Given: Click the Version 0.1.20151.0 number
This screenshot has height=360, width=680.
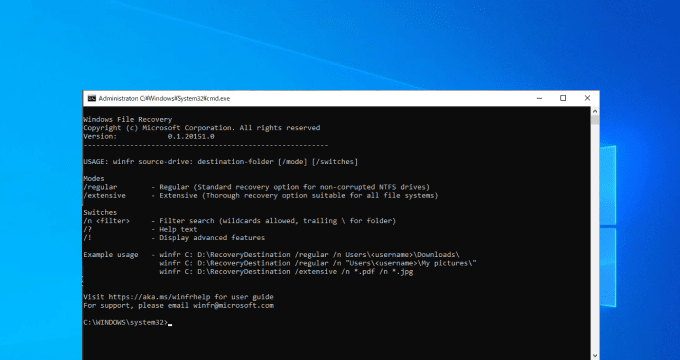Looking at the screenshot, I should click(x=191, y=136).
